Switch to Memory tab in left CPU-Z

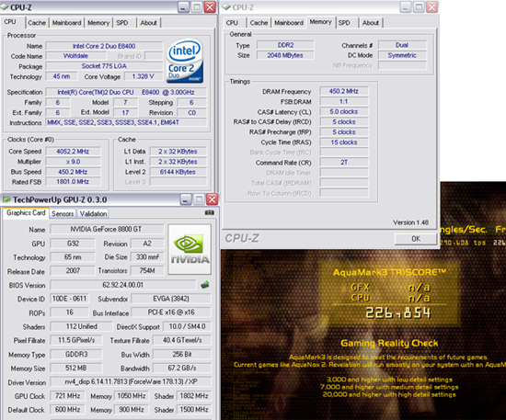pyautogui.click(x=98, y=23)
